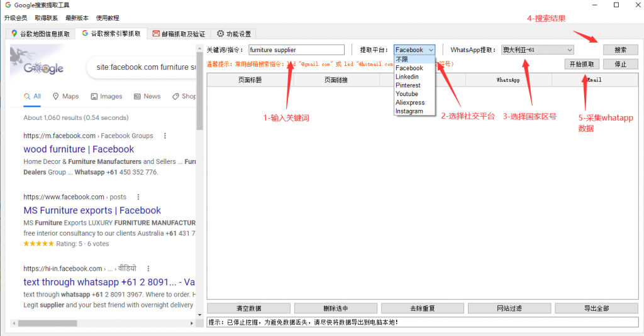Click the magnifier icon beside All
Screen dimensions: 644x336
(27, 97)
